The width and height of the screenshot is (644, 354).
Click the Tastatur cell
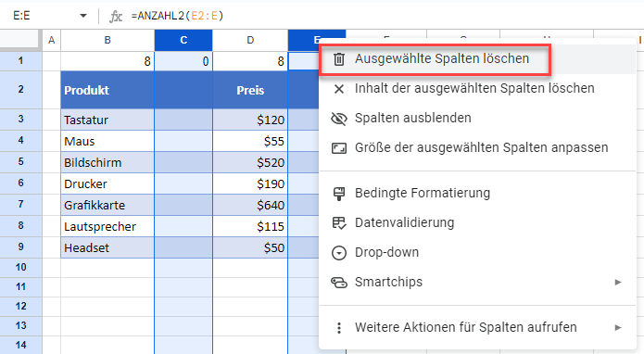click(x=107, y=120)
